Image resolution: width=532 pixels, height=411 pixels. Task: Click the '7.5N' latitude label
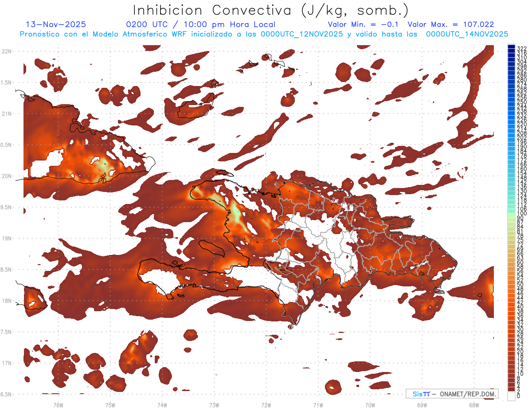[x=7, y=332]
